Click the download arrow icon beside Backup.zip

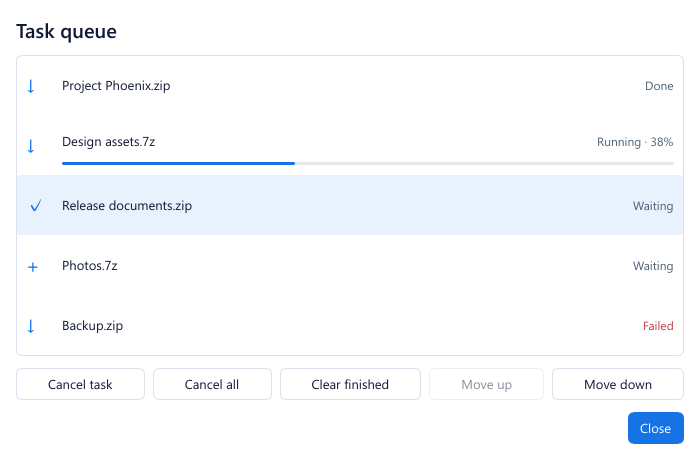(x=31, y=326)
